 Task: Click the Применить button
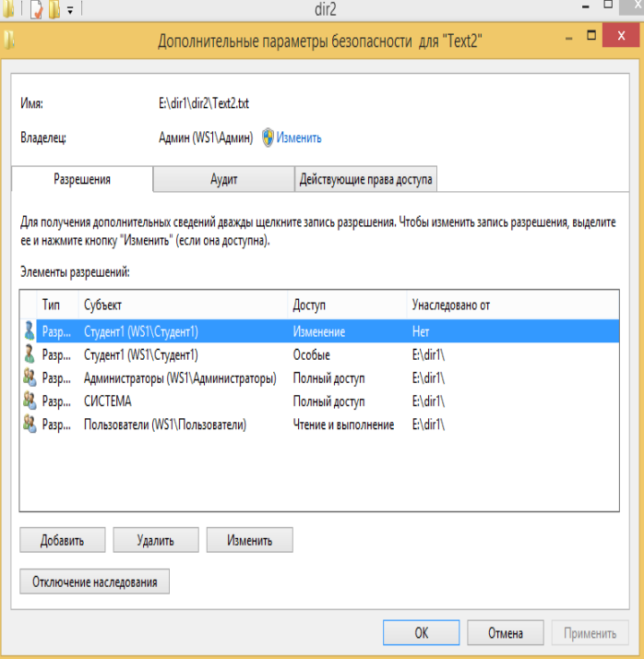590,632
